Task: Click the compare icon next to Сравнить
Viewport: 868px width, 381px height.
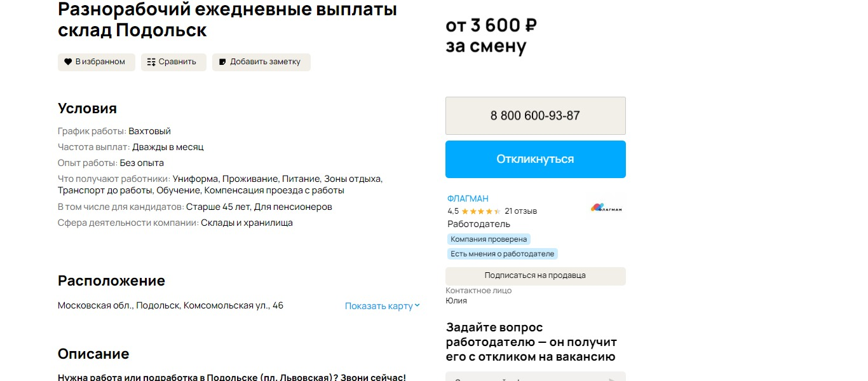Action: point(151,62)
